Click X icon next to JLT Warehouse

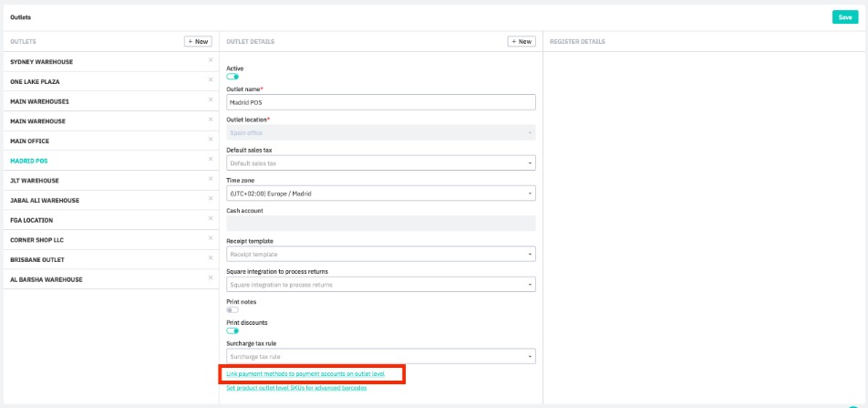[x=210, y=179]
